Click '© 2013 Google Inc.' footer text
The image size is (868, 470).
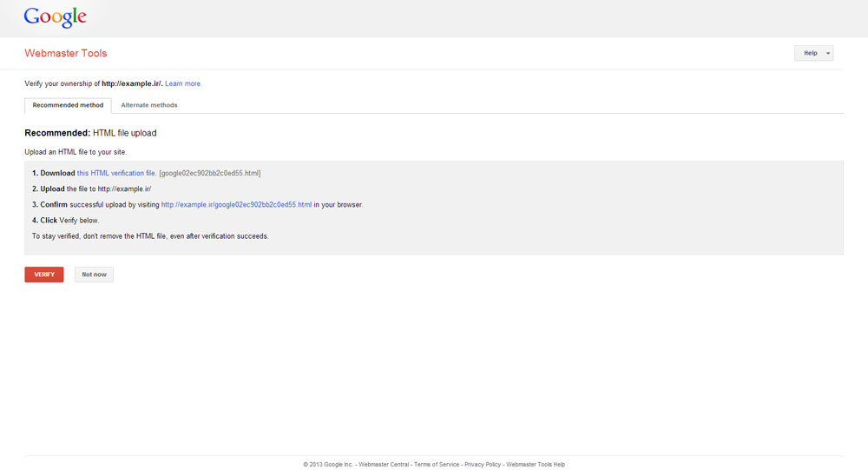point(328,465)
